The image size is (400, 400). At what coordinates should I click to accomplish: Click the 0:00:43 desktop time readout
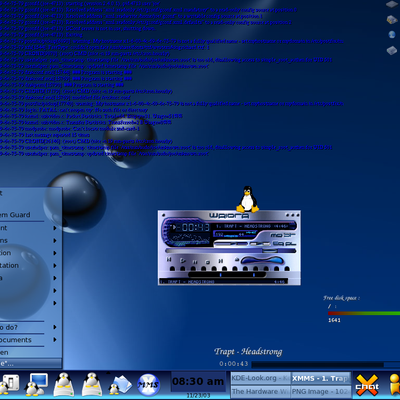pyautogui.click(x=234, y=364)
